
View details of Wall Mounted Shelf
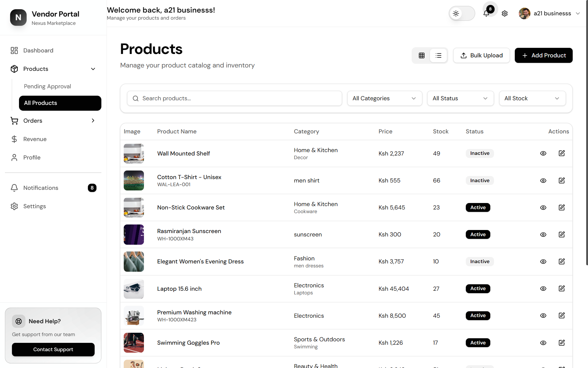[543, 153]
